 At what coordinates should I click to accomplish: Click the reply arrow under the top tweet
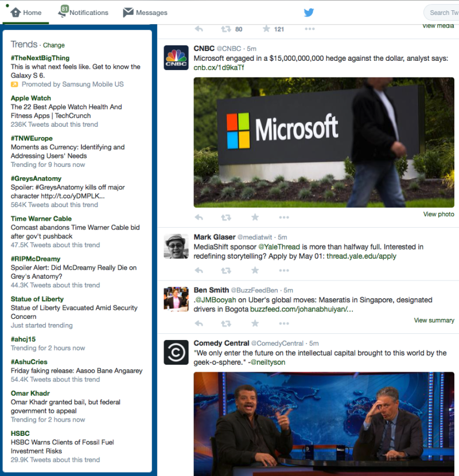click(199, 29)
